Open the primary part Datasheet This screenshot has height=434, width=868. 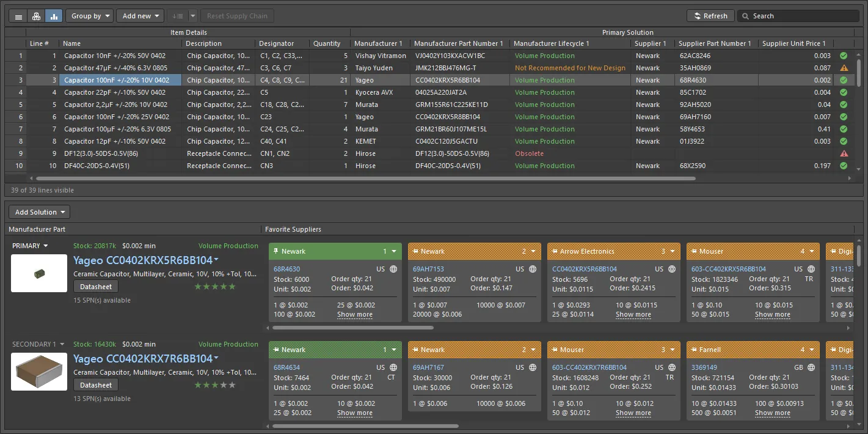tap(96, 287)
